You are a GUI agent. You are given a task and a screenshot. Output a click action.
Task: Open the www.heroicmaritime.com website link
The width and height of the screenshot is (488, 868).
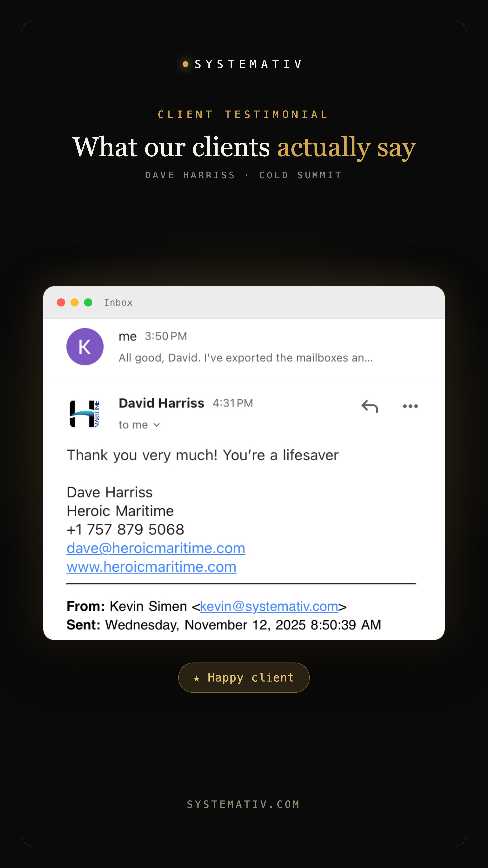click(152, 567)
